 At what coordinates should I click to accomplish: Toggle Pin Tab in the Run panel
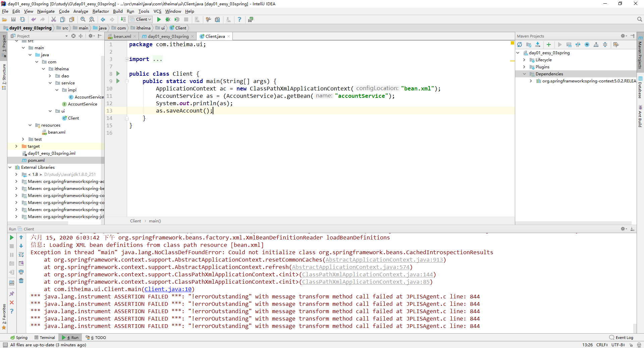pyautogui.click(x=12, y=294)
